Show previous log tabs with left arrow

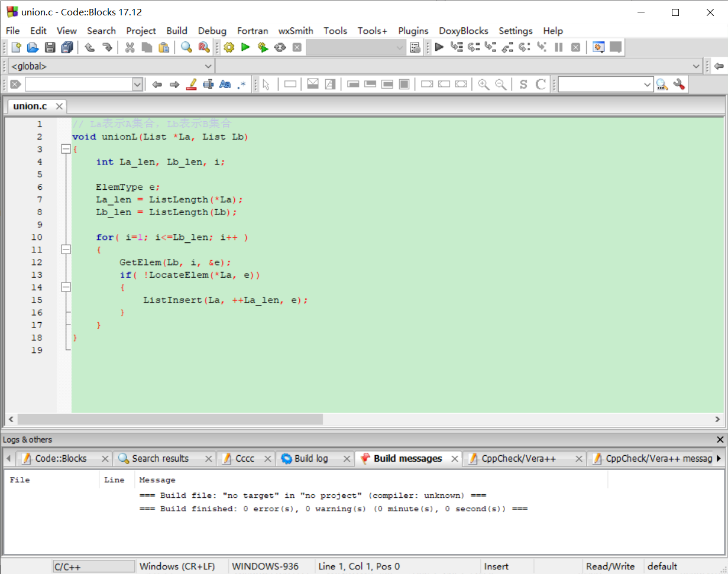[x=9, y=458]
